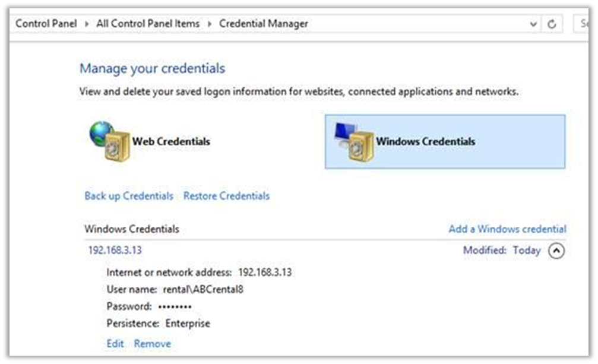Remove the 192.168.3.13 saved credential

[152, 344]
